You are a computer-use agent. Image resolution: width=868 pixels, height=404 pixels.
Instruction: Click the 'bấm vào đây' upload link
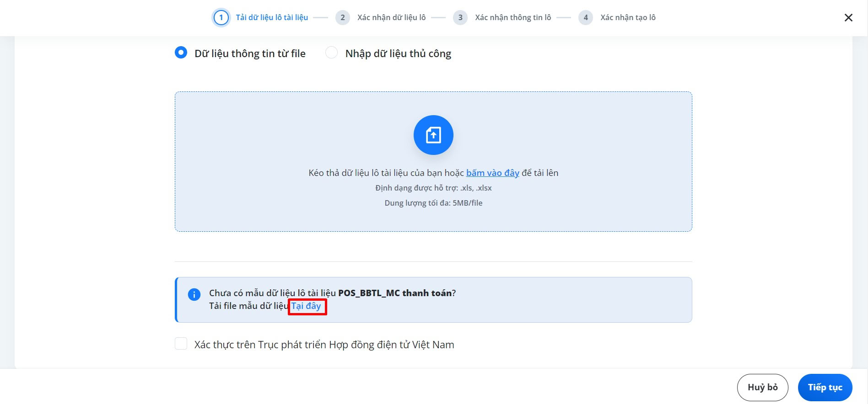click(x=492, y=173)
